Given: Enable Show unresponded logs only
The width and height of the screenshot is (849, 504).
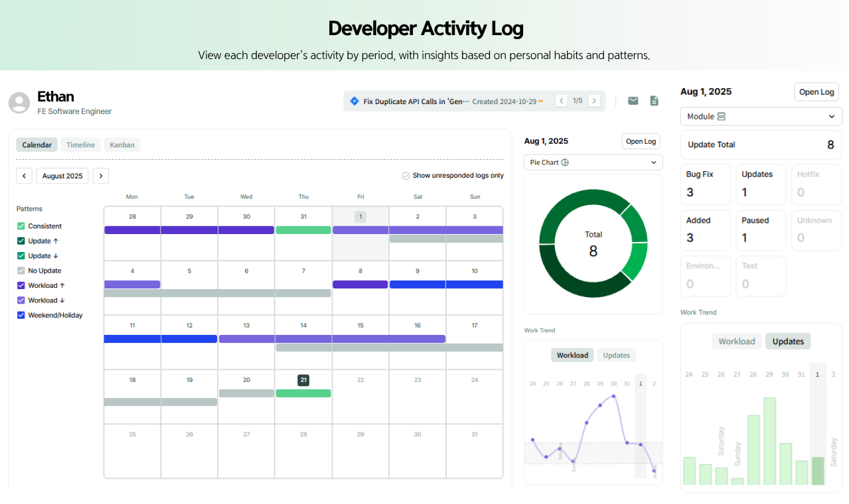Looking at the screenshot, I should [406, 176].
